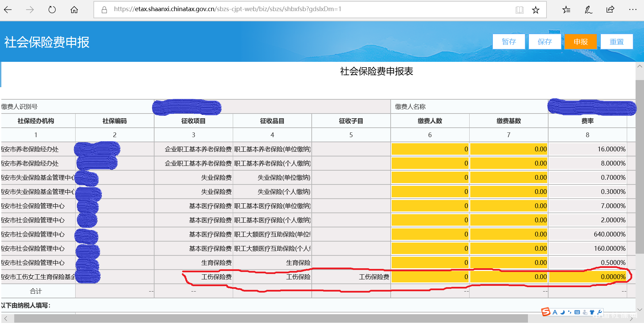The height and width of the screenshot is (325, 644).
Task: Open browser settings and more menu
Action: pos(633,10)
